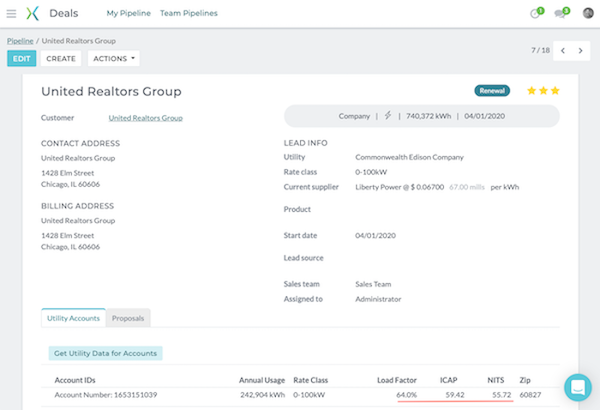
Task: Click the 740,372 kWh summary text
Action: (429, 116)
